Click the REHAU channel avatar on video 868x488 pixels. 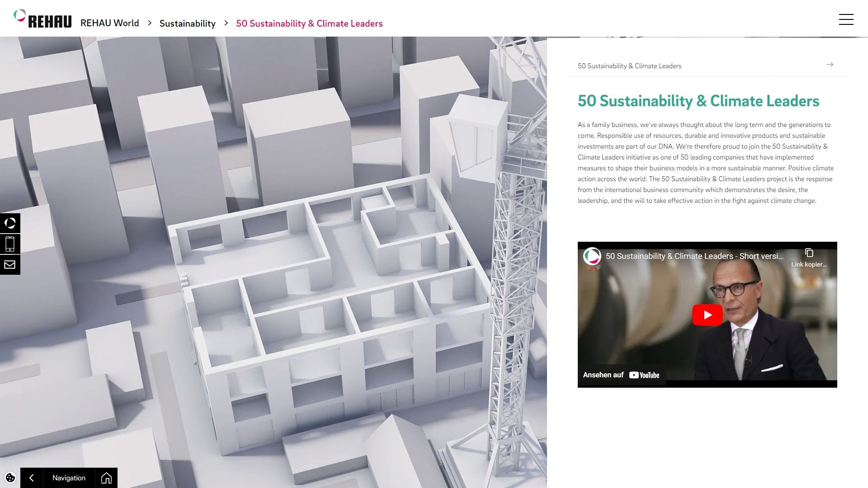pos(592,256)
